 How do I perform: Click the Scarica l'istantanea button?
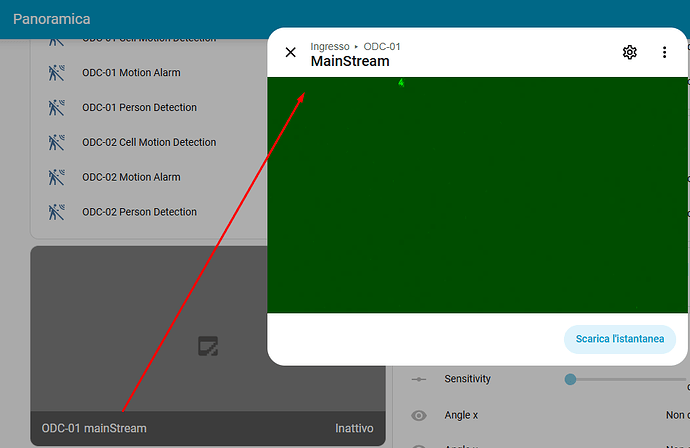(x=620, y=339)
